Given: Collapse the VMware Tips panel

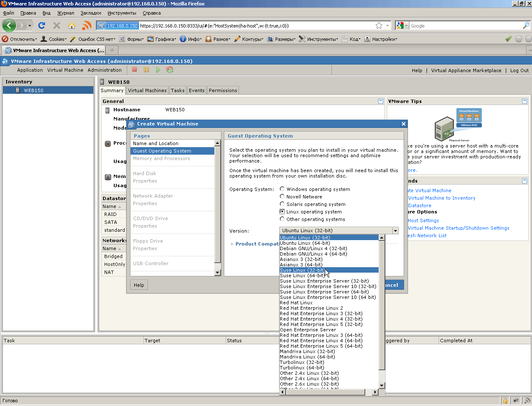Looking at the screenshot, I should (524, 101).
